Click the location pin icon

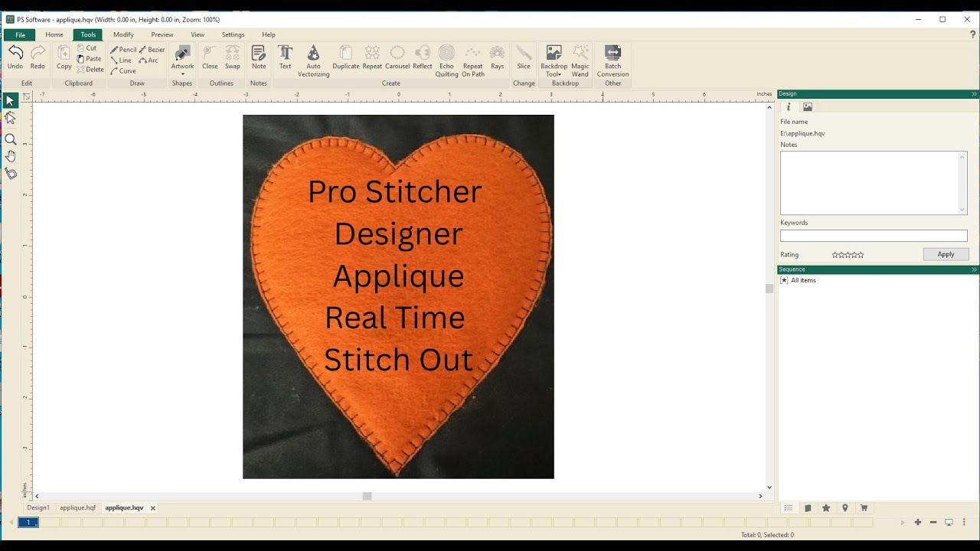coord(845,508)
